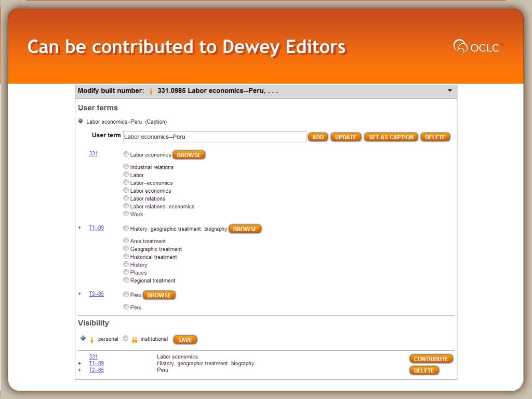Set visibility to institutional
Image resolution: width=532 pixels, height=399 pixels.
[x=126, y=338]
